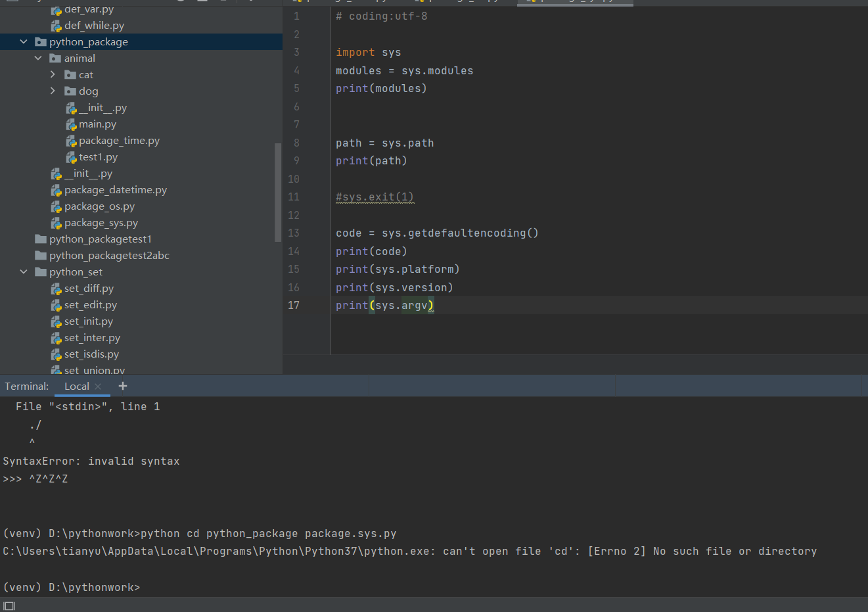Click the 'print(sys.platform)' line
The height and width of the screenshot is (612, 868).
(398, 269)
